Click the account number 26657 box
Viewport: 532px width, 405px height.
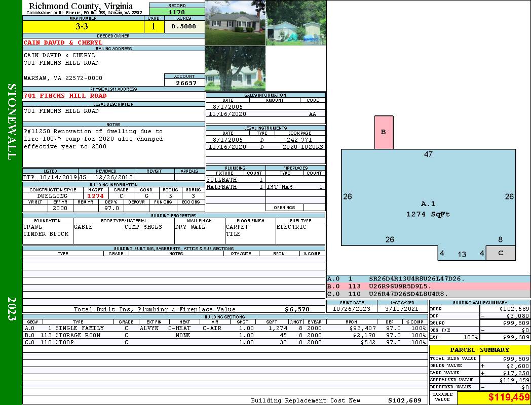[184, 83]
